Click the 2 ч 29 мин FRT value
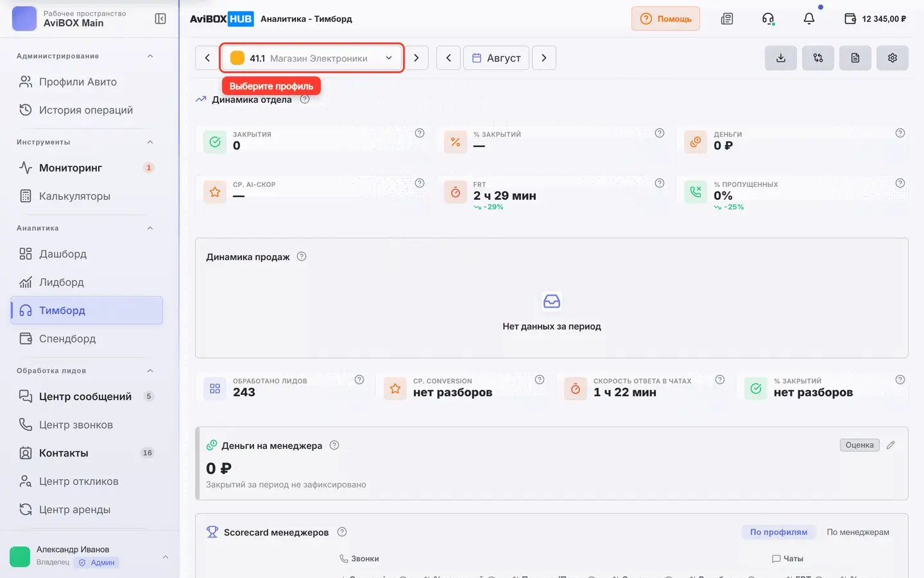924x578 pixels. tap(505, 196)
